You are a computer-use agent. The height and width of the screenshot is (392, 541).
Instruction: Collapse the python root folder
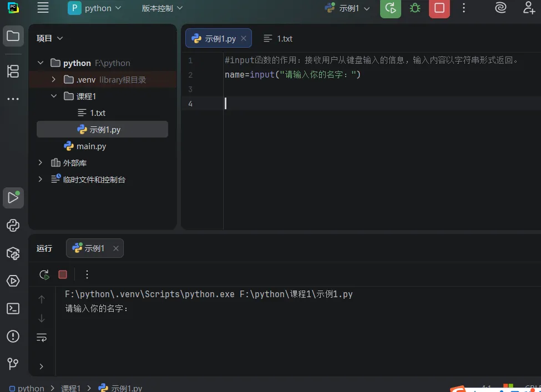(x=41, y=63)
